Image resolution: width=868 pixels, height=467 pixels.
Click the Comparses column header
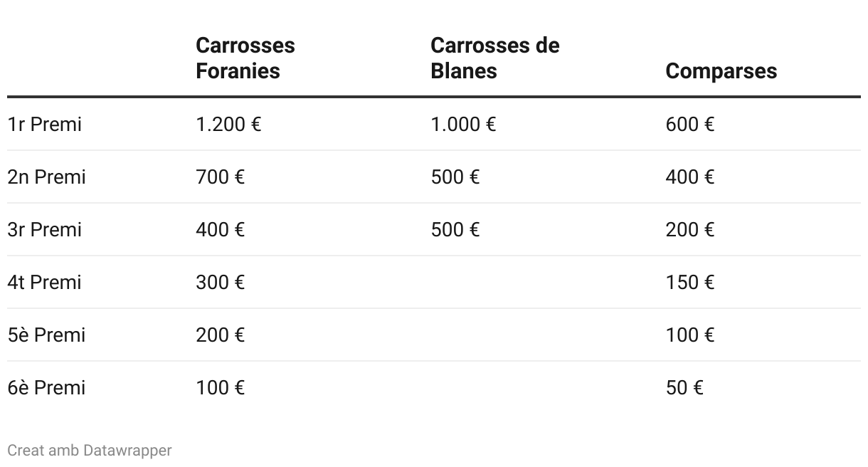point(721,70)
